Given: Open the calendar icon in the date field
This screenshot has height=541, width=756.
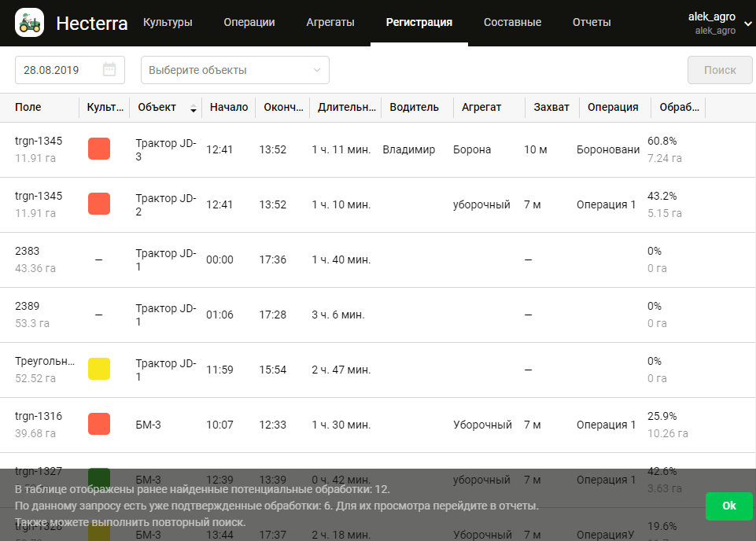Looking at the screenshot, I should pyautogui.click(x=111, y=69).
